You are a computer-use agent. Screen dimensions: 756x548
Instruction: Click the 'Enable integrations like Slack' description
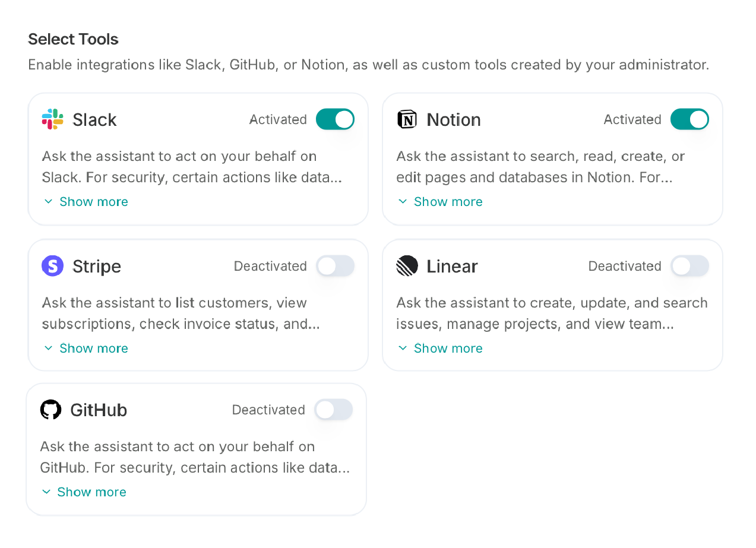pos(368,65)
